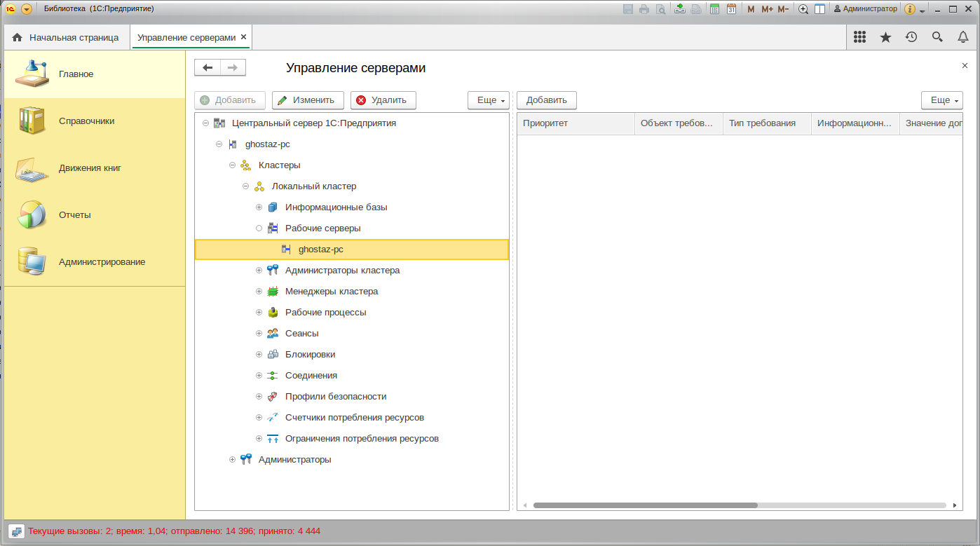The image size is (980, 546).
Task: Open the calendar icon
Action: coord(731,9)
